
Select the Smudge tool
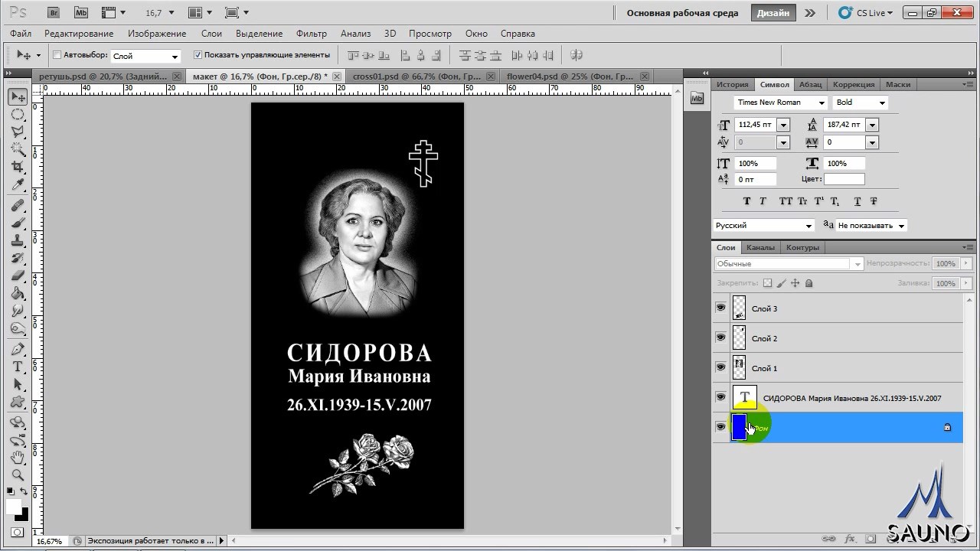tap(18, 311)
